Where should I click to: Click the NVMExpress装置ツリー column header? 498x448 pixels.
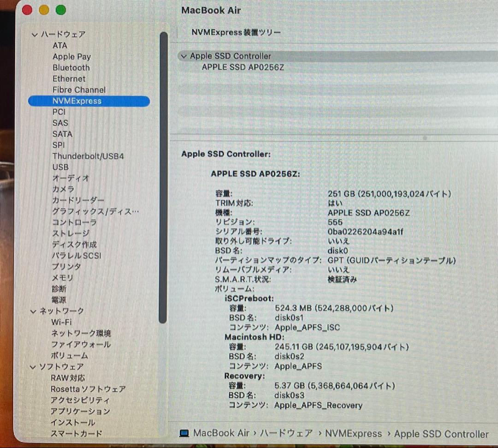[x=236, y=32]
